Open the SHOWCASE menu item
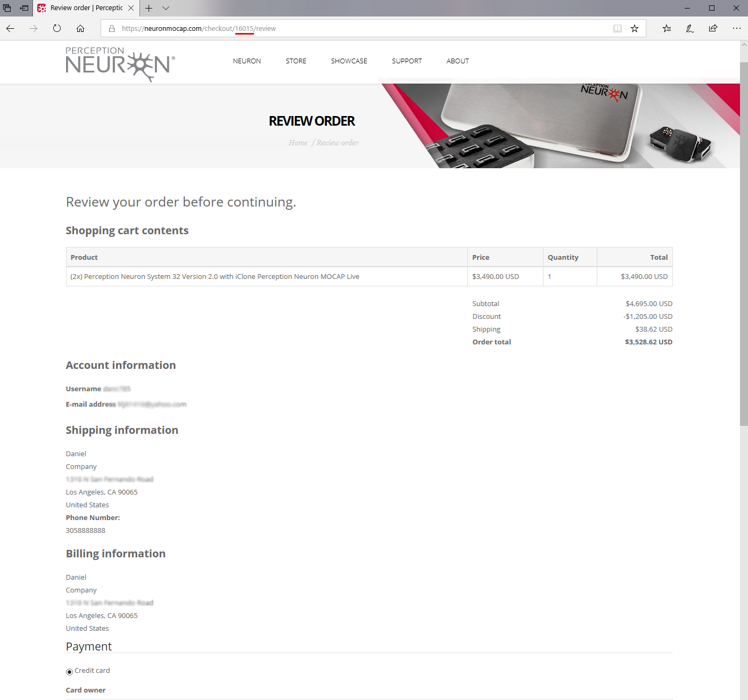 coord(349,61)
